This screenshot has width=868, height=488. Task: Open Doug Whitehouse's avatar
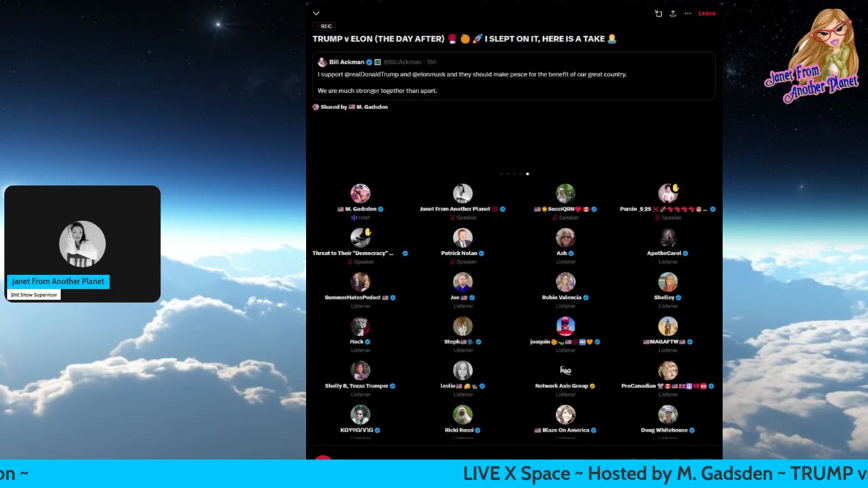click(x=668, y=414)
